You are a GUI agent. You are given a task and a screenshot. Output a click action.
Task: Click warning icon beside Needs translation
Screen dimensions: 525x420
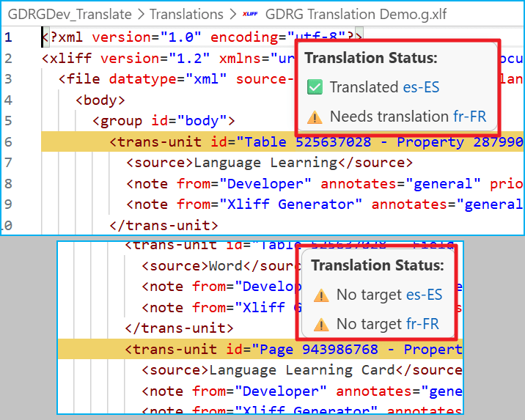click(x=315, y=117)
